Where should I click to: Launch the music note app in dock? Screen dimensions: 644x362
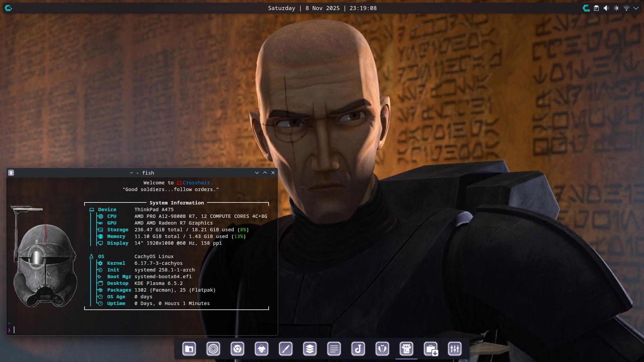358,349
